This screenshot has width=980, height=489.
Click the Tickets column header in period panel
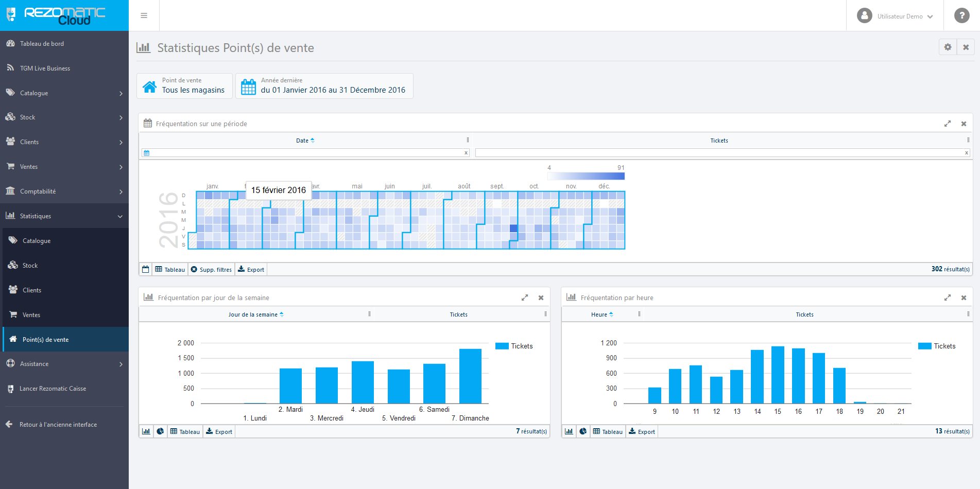719,141
